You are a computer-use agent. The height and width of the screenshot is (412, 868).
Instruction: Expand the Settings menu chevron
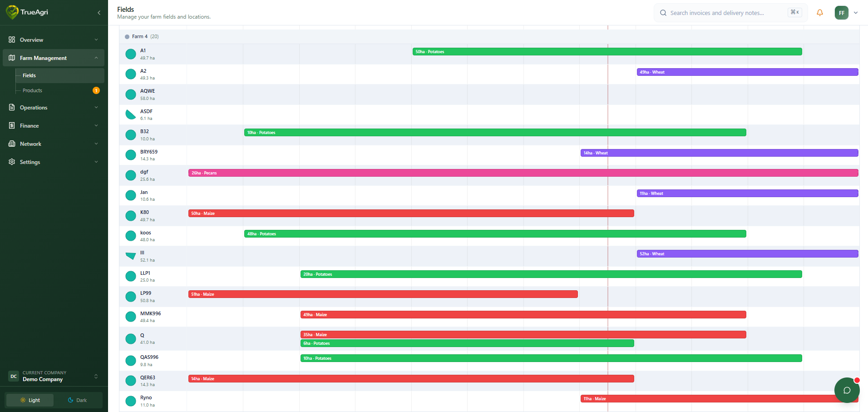[x=96, y=162]
